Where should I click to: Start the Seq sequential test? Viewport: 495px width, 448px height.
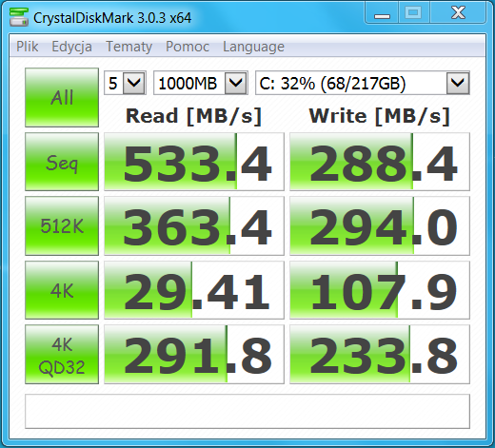point(62,162)
